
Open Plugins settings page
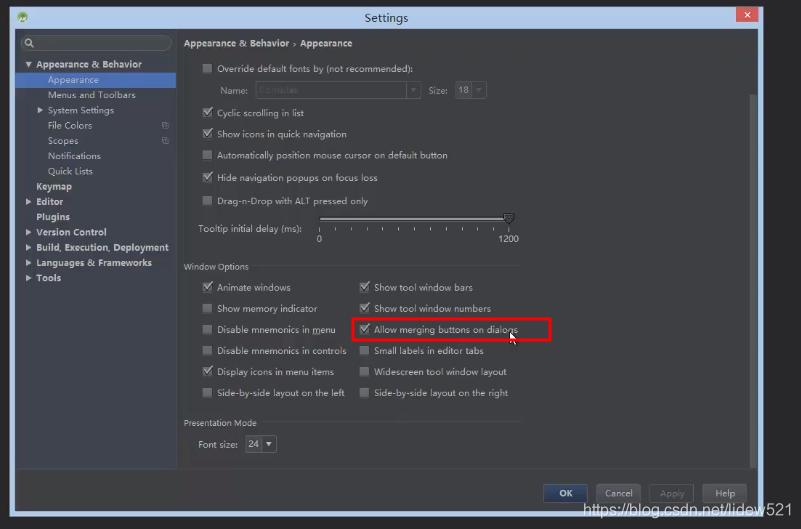click(53, 217)
